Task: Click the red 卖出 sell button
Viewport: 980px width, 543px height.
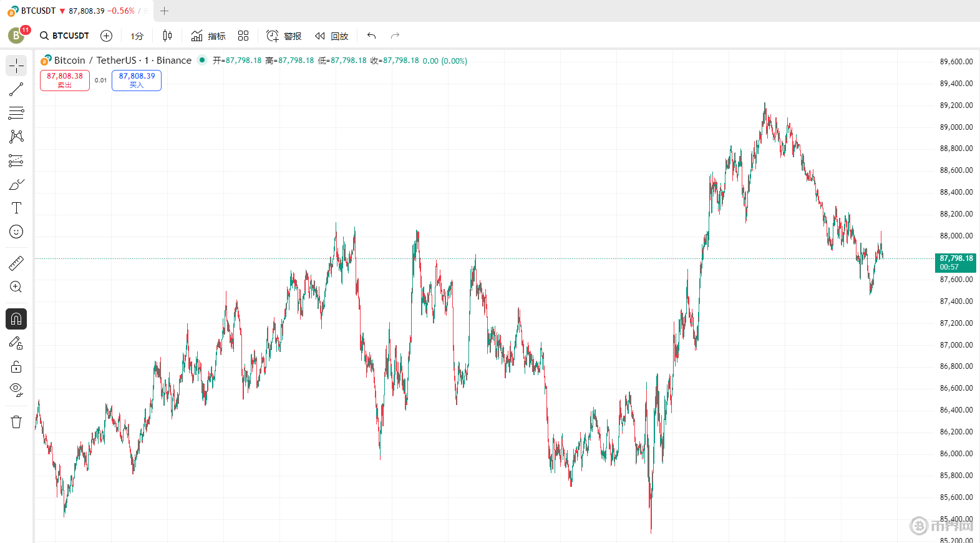Action: (x=65, y=80)
